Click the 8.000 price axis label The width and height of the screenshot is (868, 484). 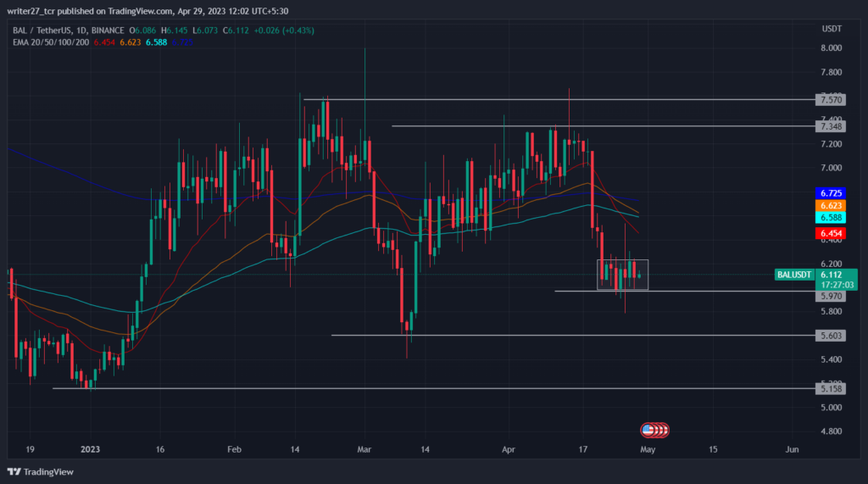pos(831,47)
